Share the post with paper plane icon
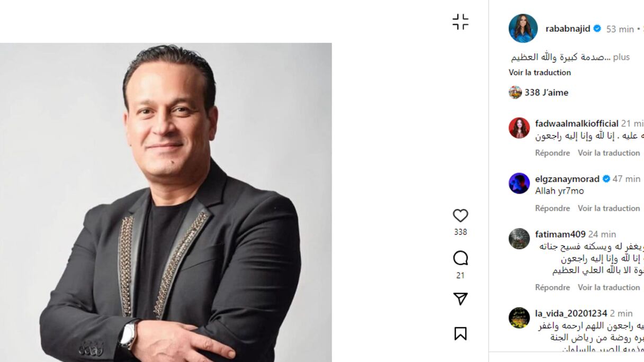This screenshot has height=362, width=644. [x=460, y=299]
